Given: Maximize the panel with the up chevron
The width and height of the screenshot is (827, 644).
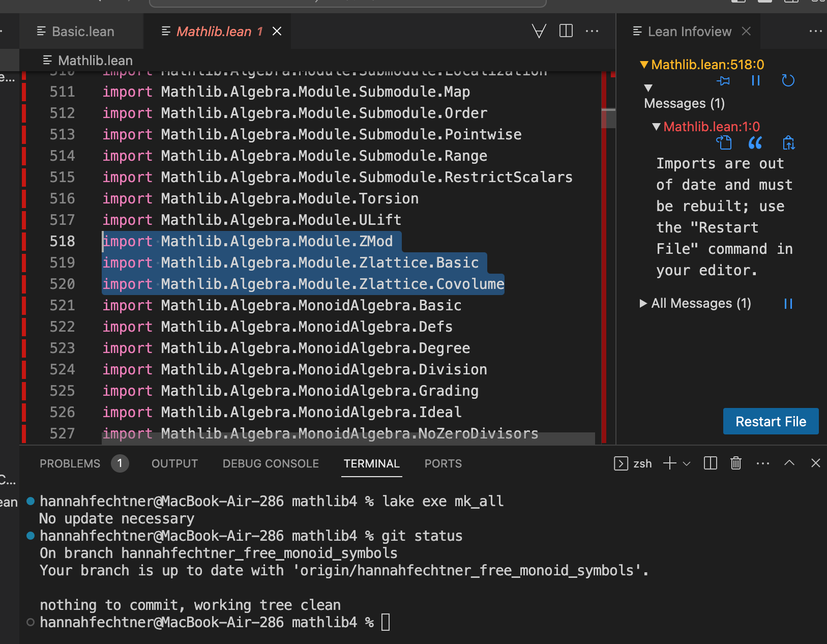Looking at the screenshot, I should click(x=789, y=463).
